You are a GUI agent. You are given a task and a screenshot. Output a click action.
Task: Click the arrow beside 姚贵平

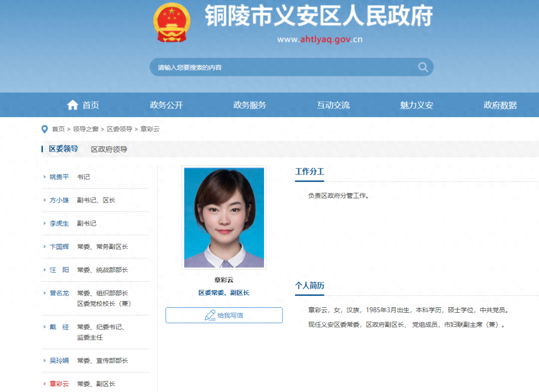click(44, 177)
